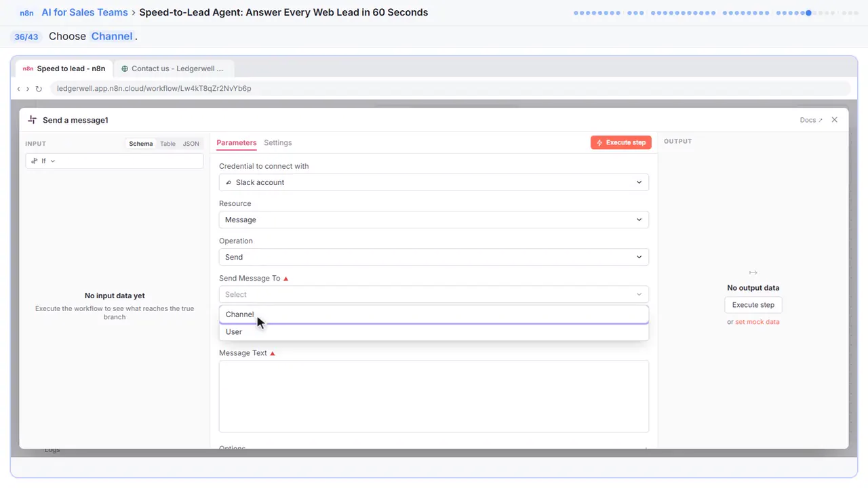Click the No input data yet message
868x488 pixels.
click(x=115, y=296)
